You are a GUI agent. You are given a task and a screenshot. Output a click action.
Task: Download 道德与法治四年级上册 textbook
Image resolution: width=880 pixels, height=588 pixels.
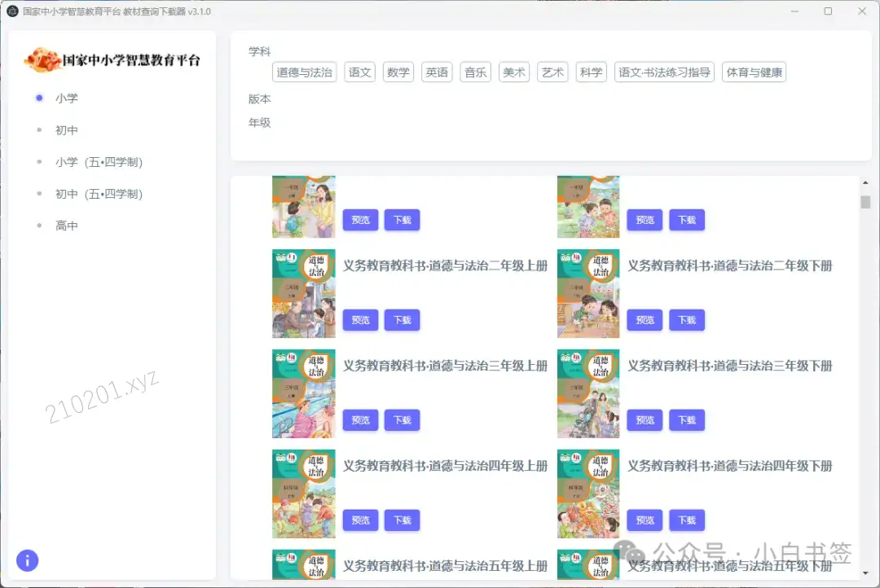tap(402, 520)
